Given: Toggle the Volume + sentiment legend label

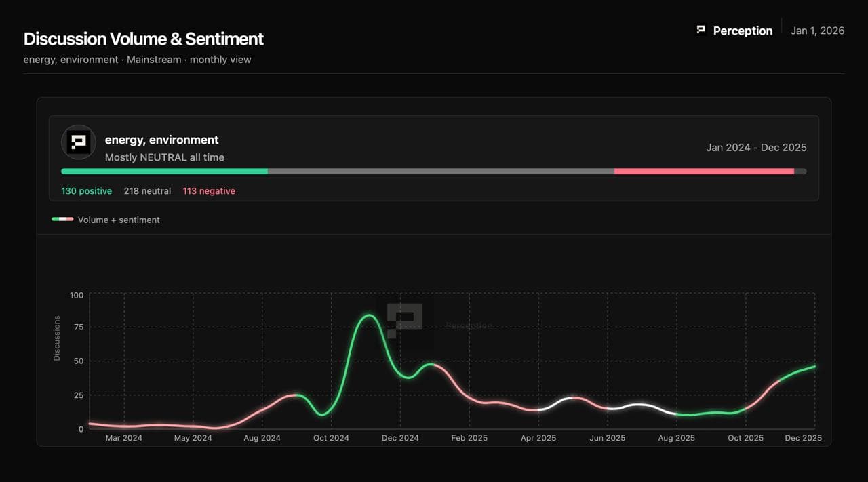Looking at the screenshot, I should pyautogui.click(x=119, y=220).
